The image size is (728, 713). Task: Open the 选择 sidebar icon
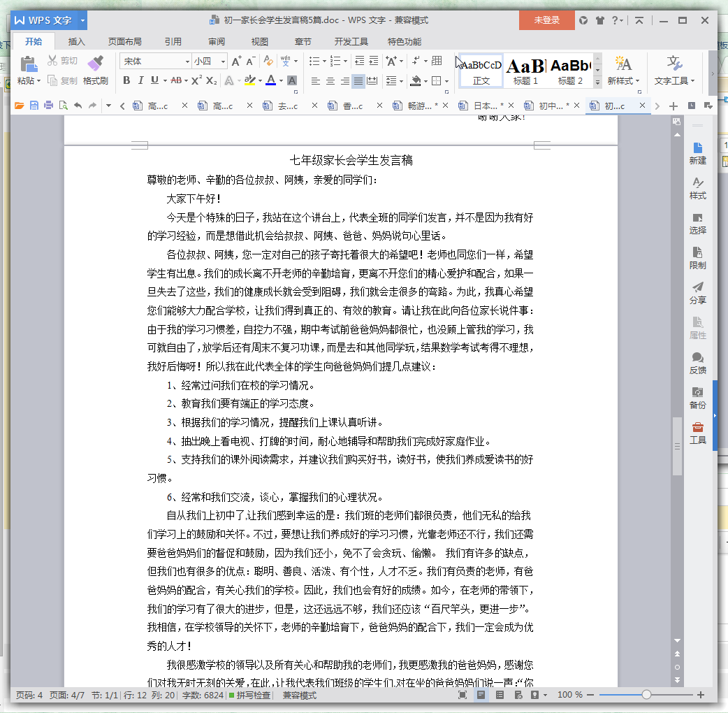click(x=697, y=224)
